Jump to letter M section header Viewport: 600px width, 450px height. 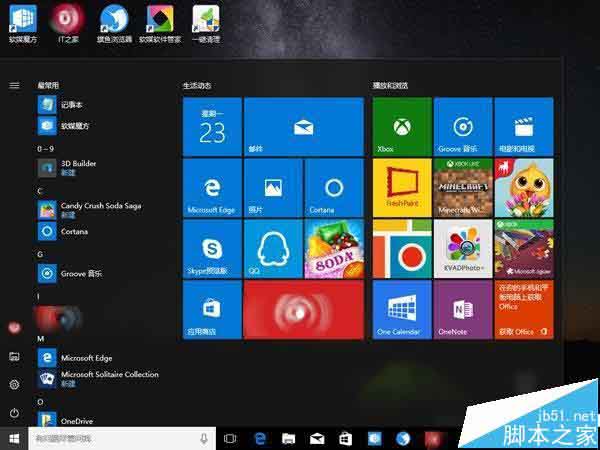41,339
